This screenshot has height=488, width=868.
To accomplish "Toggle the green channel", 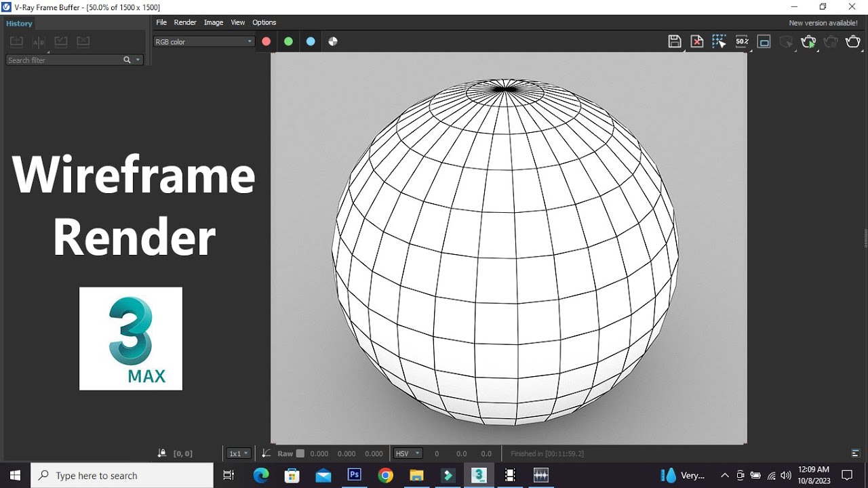I will tap(288, 41).
